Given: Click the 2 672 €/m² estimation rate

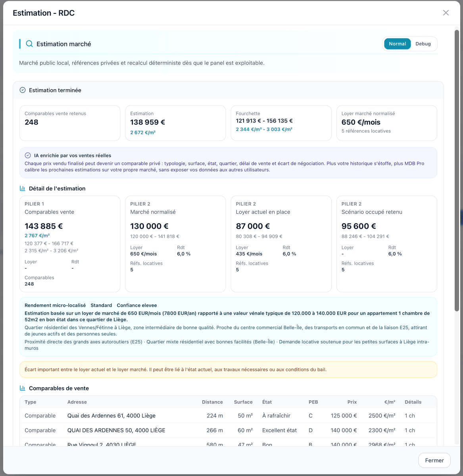Looking at the screenshot, I should 143,132.
